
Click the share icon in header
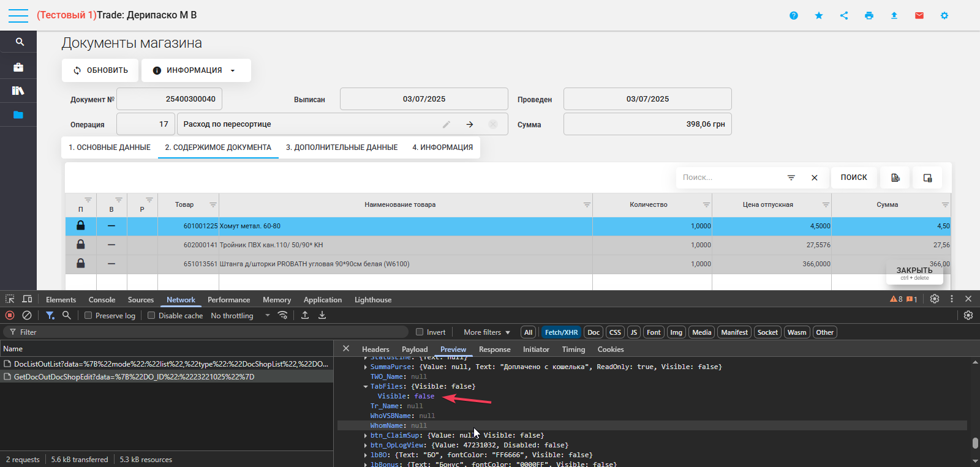(x=844, y=15)
